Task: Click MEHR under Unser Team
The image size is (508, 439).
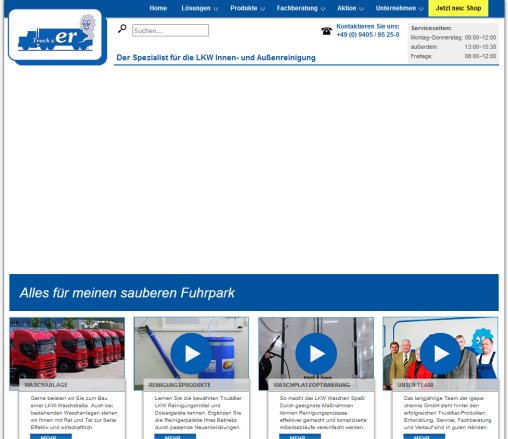Action: 424,437
